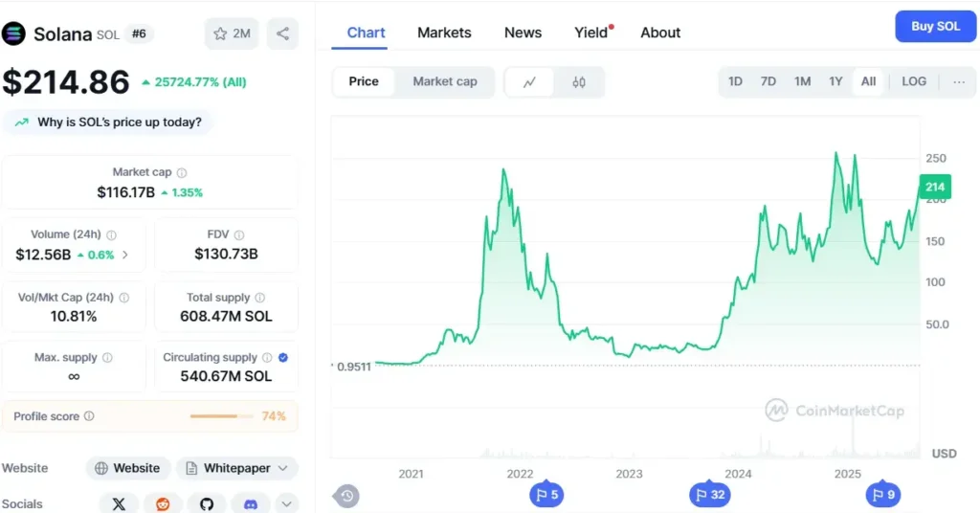
Task: Open the X (Twitter) social icon
Action: coord(119,503)
